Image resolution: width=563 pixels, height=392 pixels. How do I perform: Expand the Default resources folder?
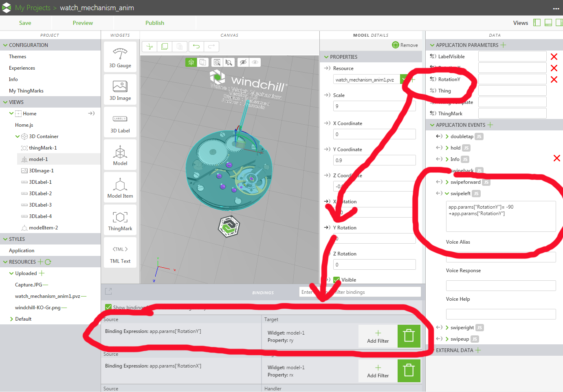tap(11, 319)
